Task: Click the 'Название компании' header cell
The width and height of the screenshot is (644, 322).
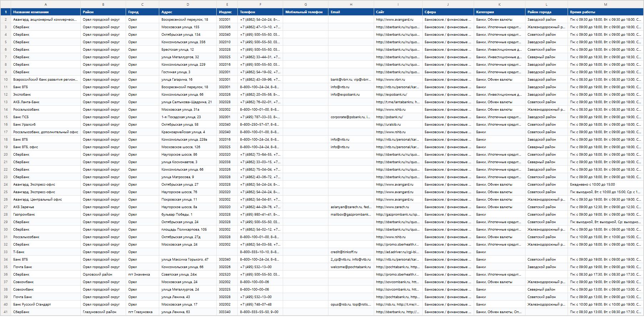Action: pyautogui.click(x=46, y=12)
